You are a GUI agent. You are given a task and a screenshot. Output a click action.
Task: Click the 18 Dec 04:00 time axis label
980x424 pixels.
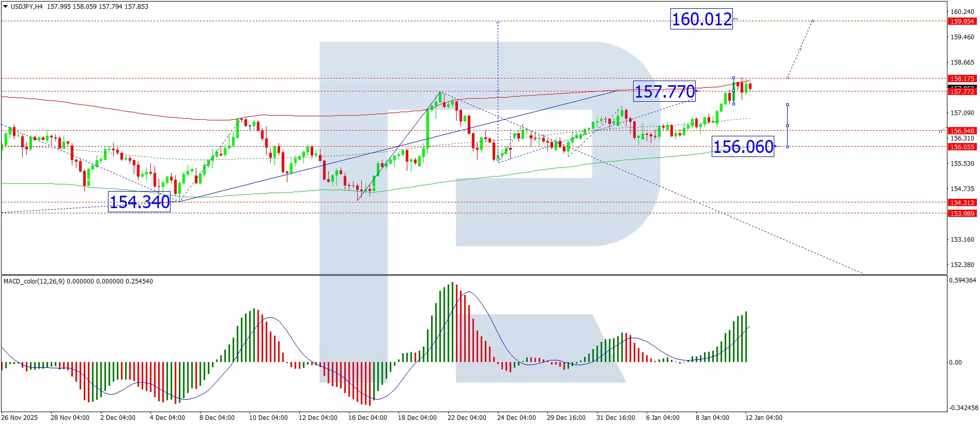(417, 418)
